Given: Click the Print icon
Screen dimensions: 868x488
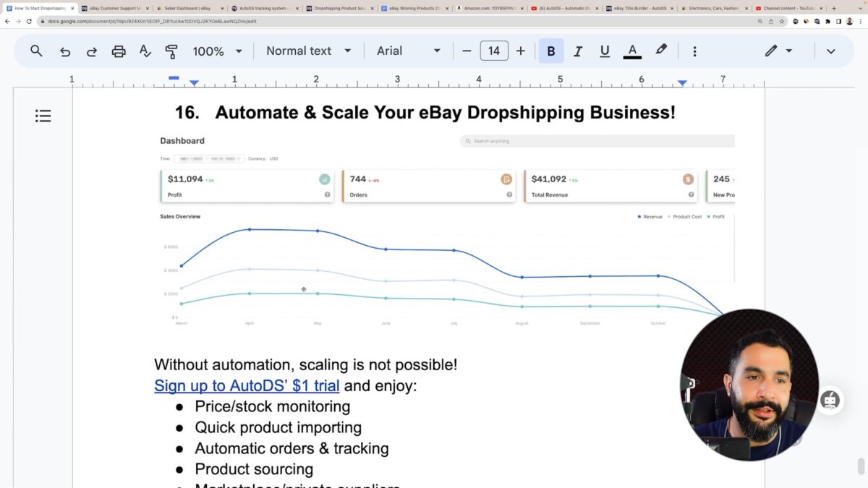Looking at the screenshot, I should (x=119, y=51).
